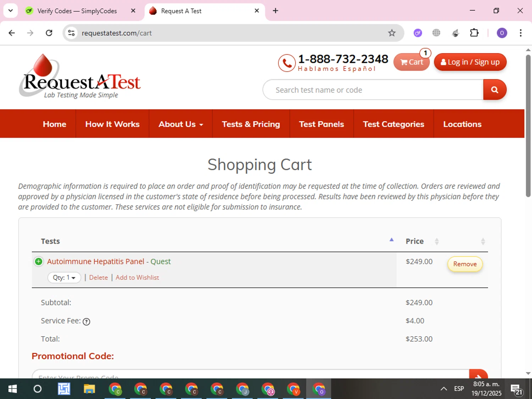The width and height of the screenshot is (532, 399).
Task: Open the Cart button
Action: (x=411, y=62)
